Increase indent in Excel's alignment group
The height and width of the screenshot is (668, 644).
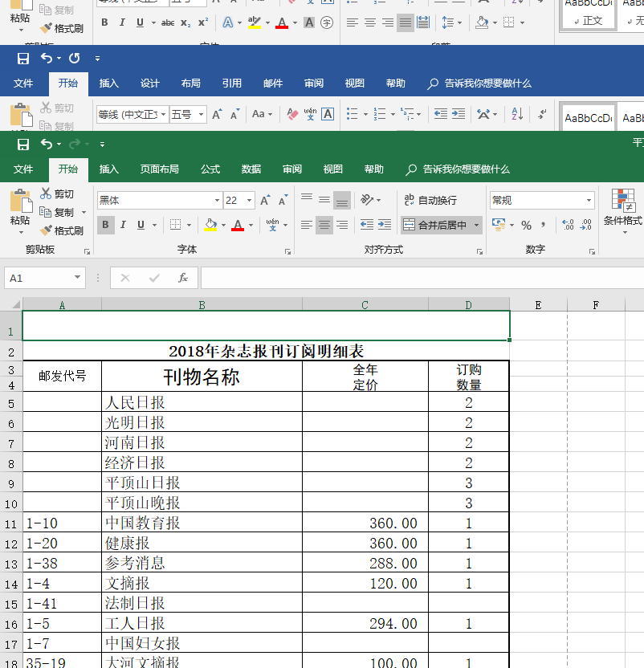[x=385, y=225]
